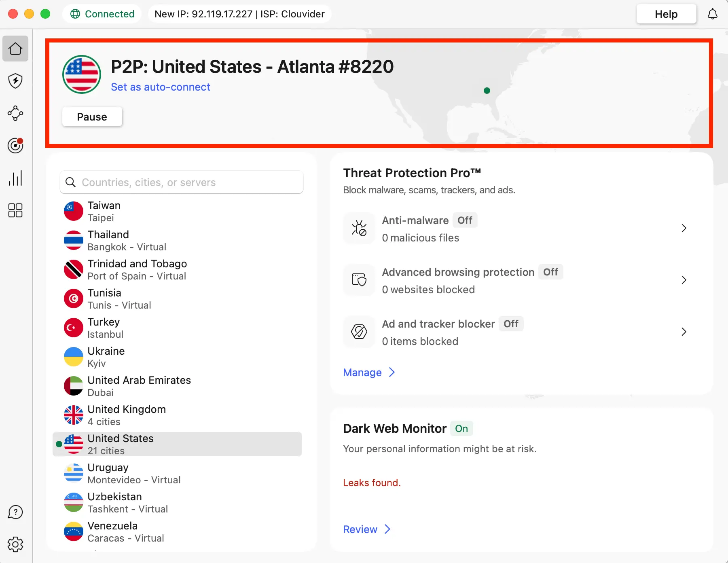Select the Home icon in sidebar

pos(15,49)
